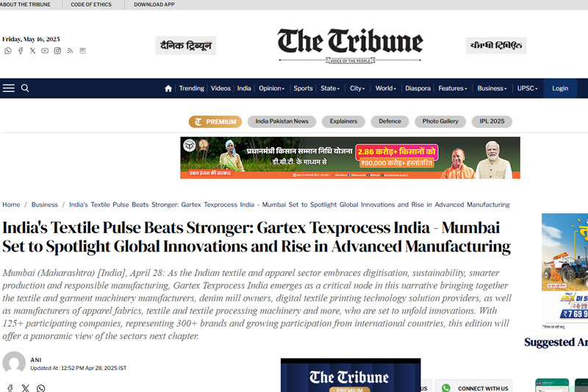Open the Premium pill button

point(215,121)
